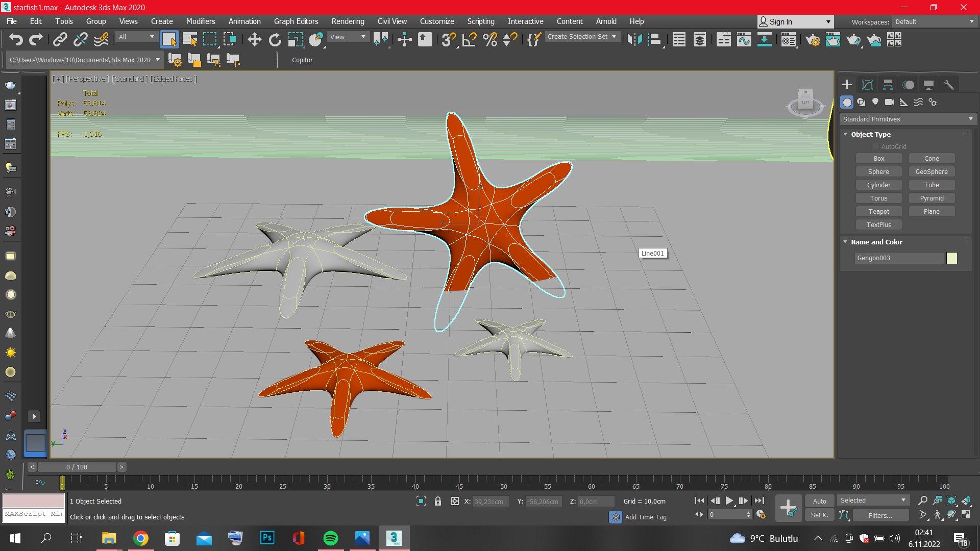Click the Gengon003 object name field
Image resolution: width=980 pixels, height=551 pixels.
pyautogui.click(x=899, y=258)
